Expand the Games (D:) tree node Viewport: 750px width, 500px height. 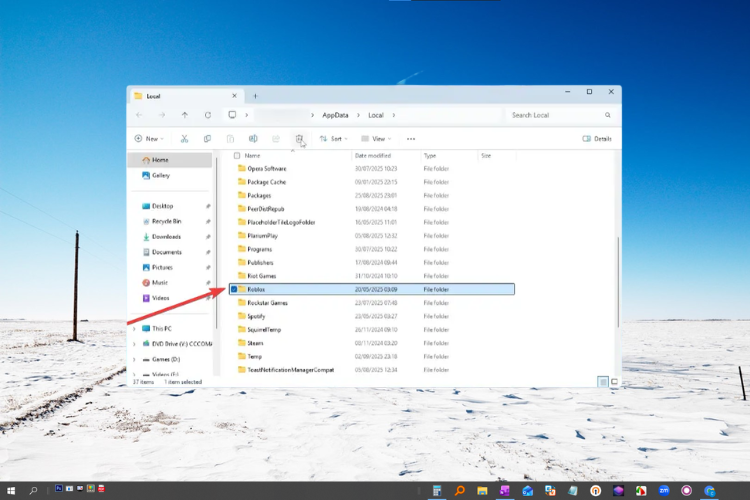tap(134, 359)
